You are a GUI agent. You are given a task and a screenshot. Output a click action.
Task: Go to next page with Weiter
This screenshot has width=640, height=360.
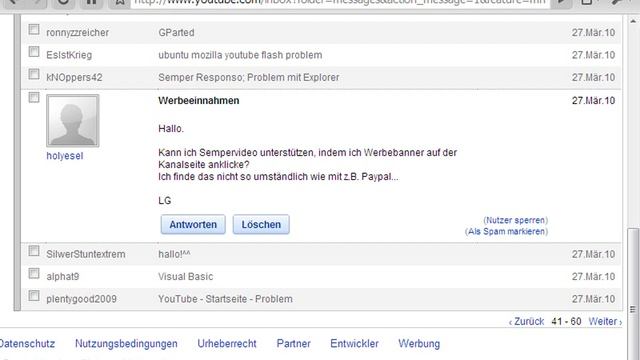point(605,322)
